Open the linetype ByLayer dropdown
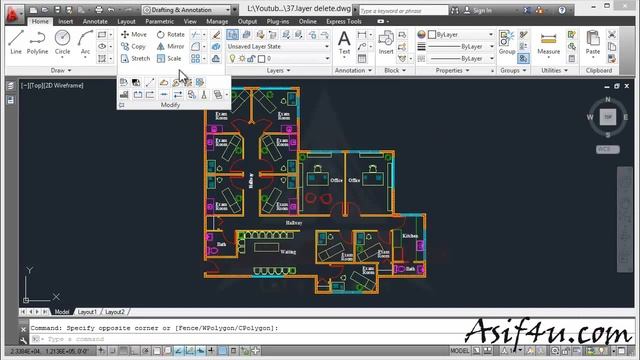640x360 pixels. click(460, 59)
